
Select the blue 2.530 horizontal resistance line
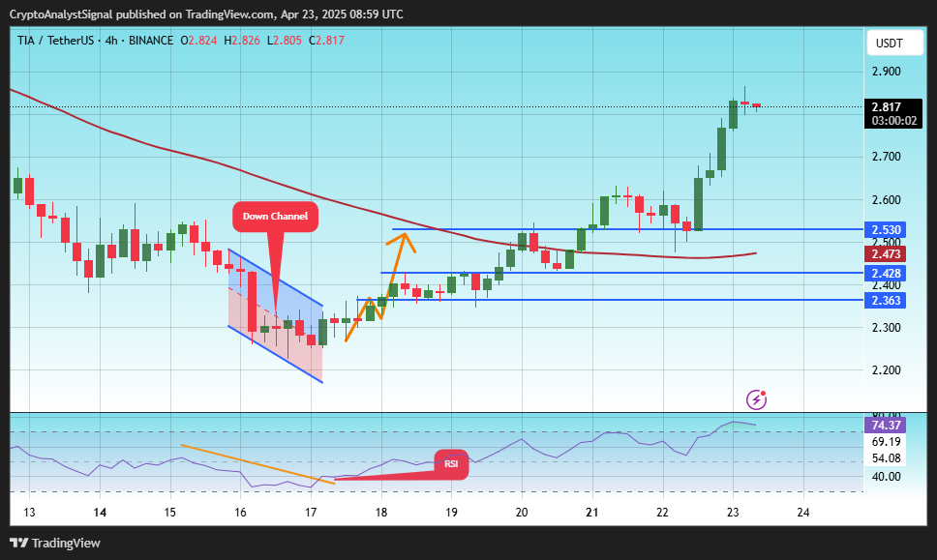tap(627, 229)
